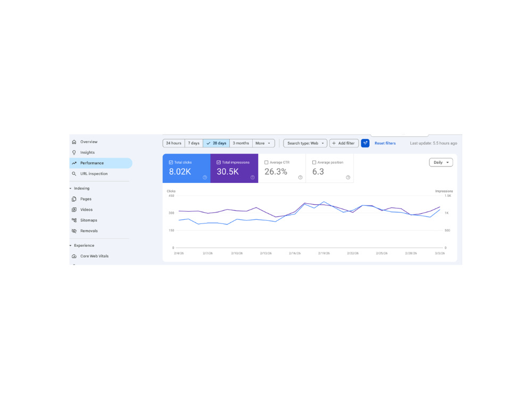Image resolution: width=532 pixels, height=399 pixels.
Task: Click the Sitemaps icon in sidebar
Action: tap(74, 220)
